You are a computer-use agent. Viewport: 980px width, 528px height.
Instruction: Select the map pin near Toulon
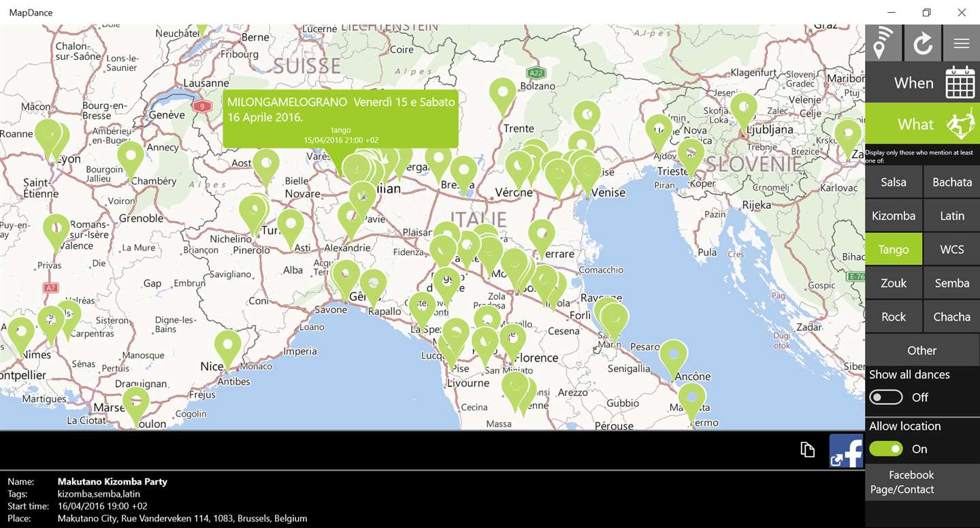136,402
